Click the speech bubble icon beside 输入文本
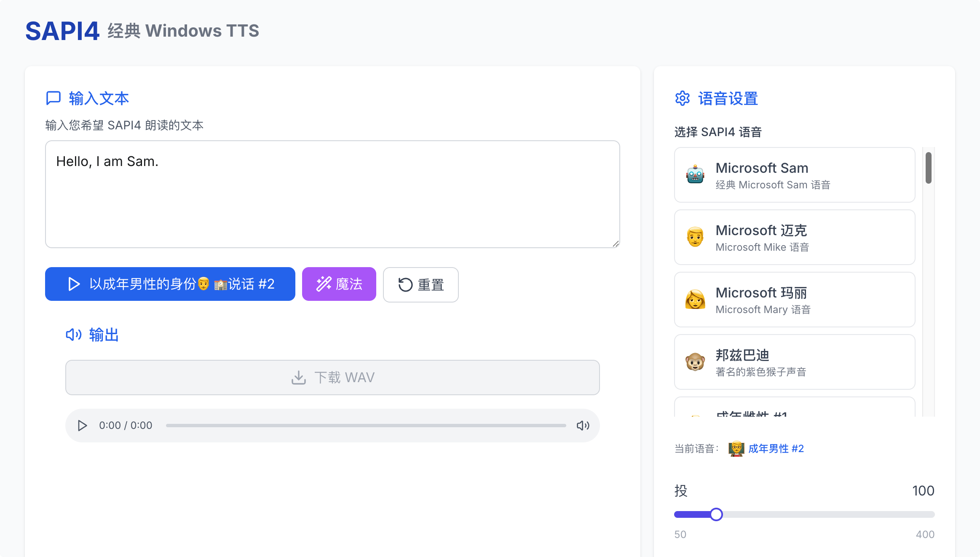The height and width of the screenshot is (557, 980). pos(53,98)
